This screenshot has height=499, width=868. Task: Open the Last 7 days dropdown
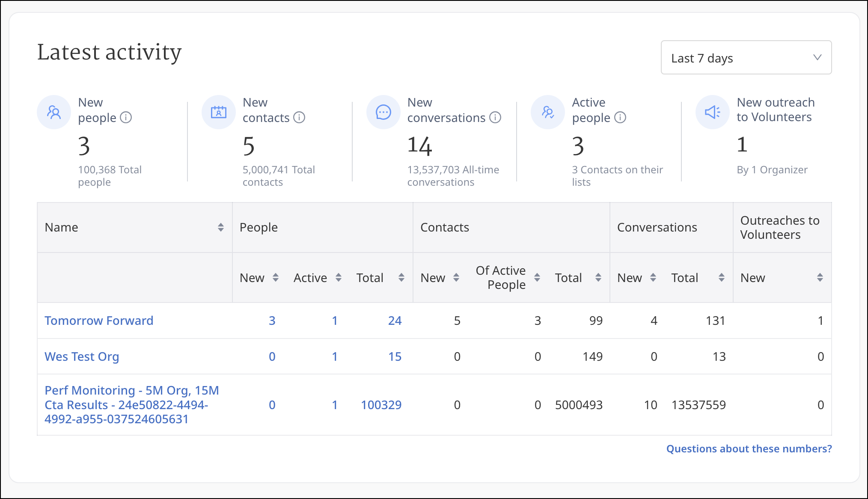746,58
